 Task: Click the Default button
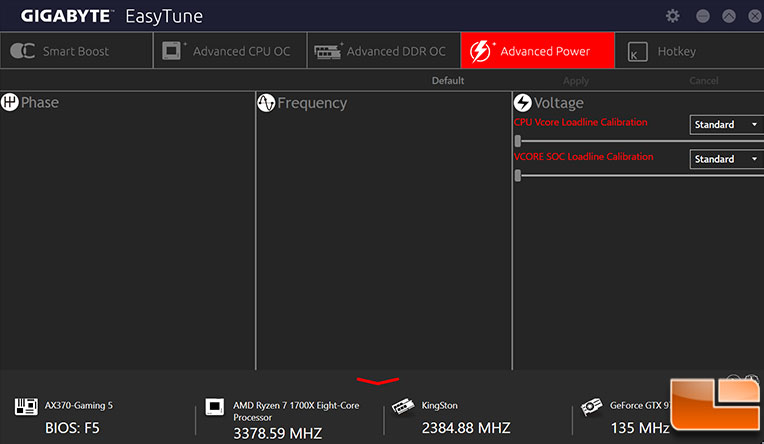coord(448,80)
